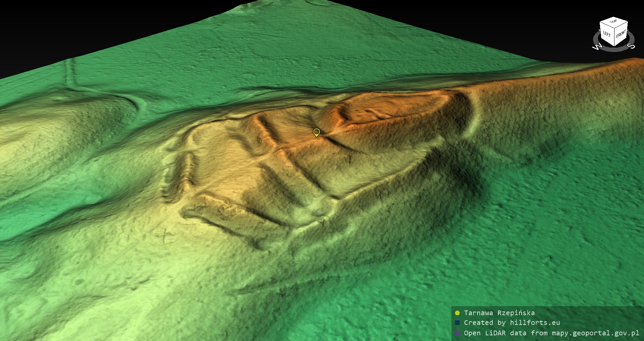Click the W letter on the compass ring

tap(597, 47)
